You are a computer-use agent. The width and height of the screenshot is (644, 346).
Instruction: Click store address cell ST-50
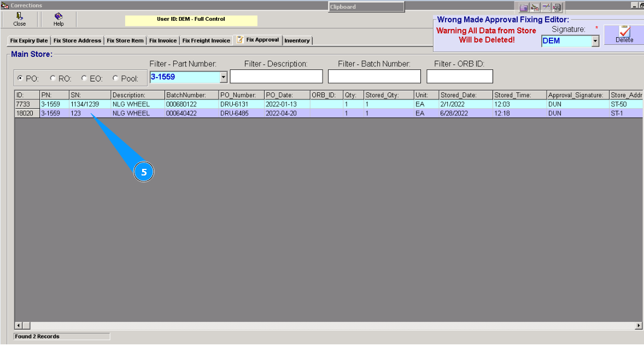coord(627,104)
